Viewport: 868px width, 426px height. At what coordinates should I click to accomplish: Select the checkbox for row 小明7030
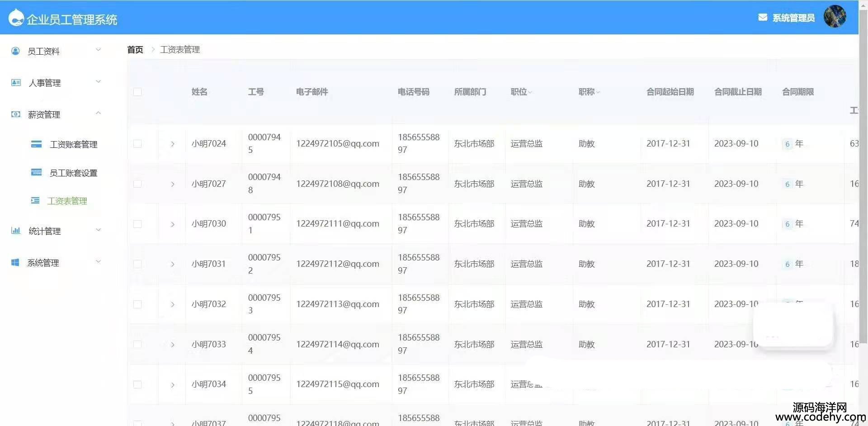tap(137, 224)
